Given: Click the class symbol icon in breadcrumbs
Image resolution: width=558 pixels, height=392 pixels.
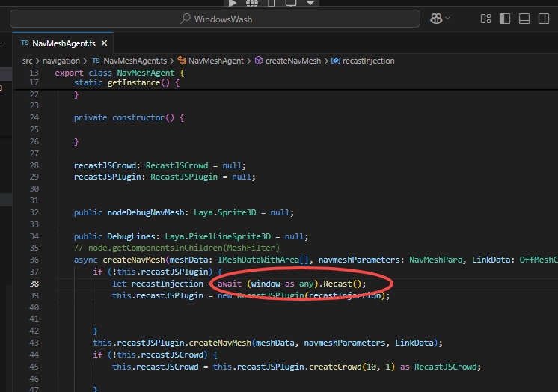Looking at the screenshot, I should pos(182,61).
